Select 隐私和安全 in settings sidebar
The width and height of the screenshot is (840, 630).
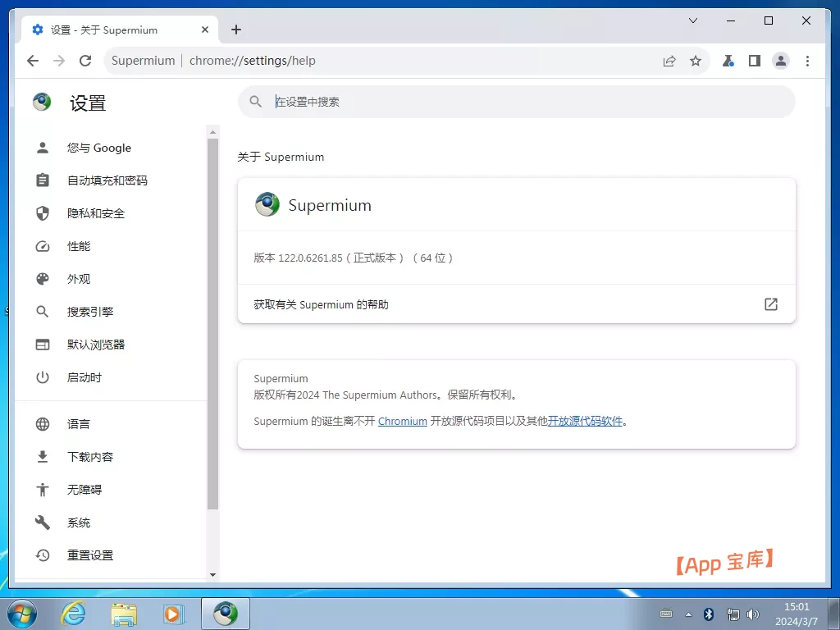coord(96,213)
